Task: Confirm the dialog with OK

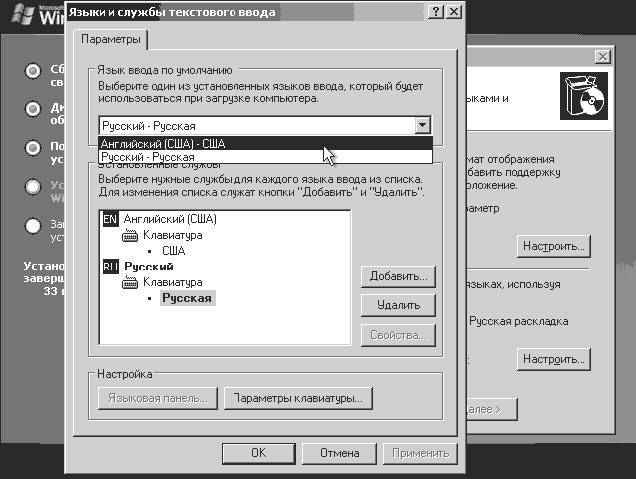Action: click(258, 453)
